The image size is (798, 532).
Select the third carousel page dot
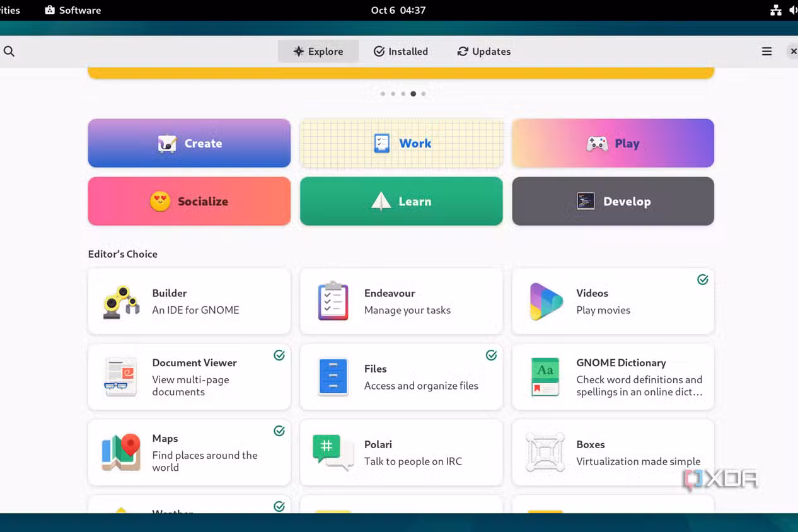pos(403,93)
